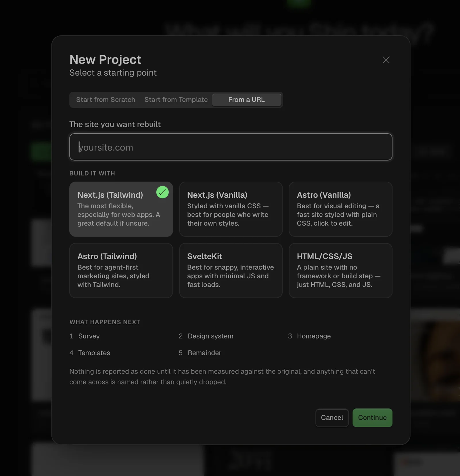The image size is (460, 476).
Task: Select the HTML/CSS/JS framework card
Action: click(x=340, y=271)
